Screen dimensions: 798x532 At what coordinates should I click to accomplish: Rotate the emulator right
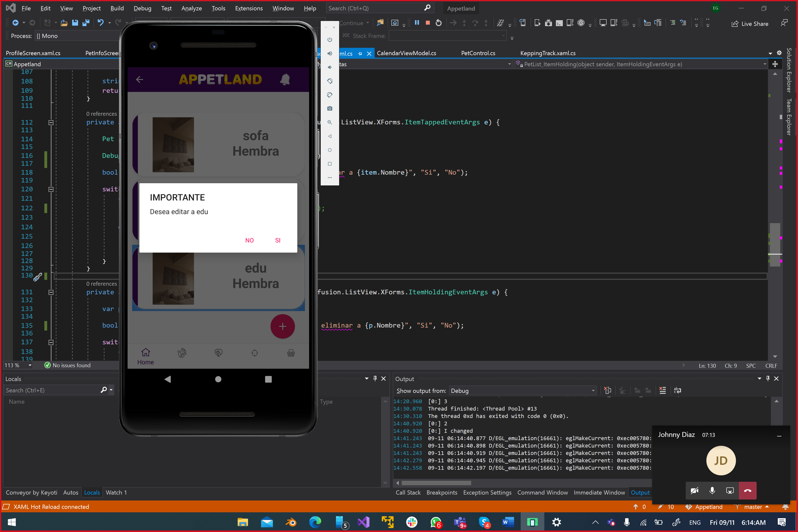[330, 95]
